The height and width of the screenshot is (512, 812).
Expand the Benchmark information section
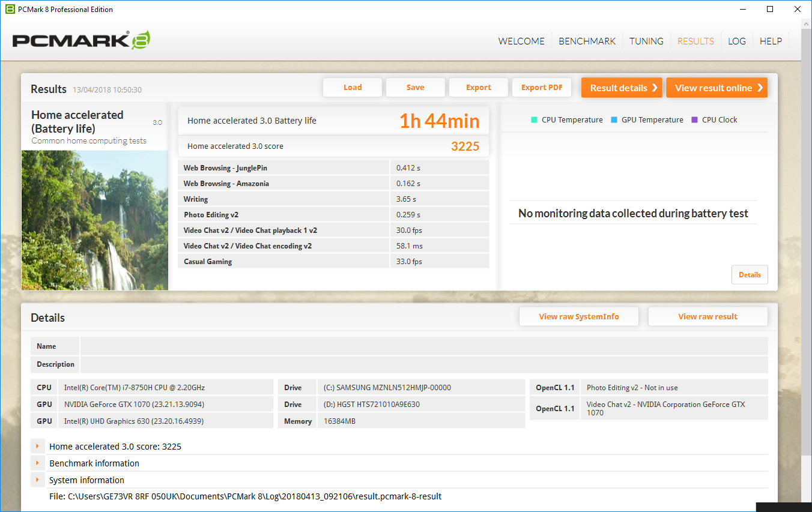[x=37, y=463]
